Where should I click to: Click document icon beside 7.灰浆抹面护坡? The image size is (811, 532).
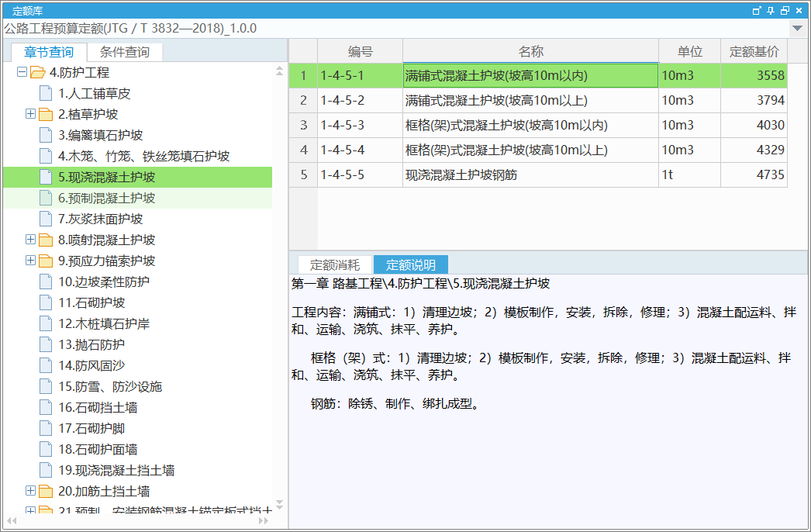pos(47,219)
